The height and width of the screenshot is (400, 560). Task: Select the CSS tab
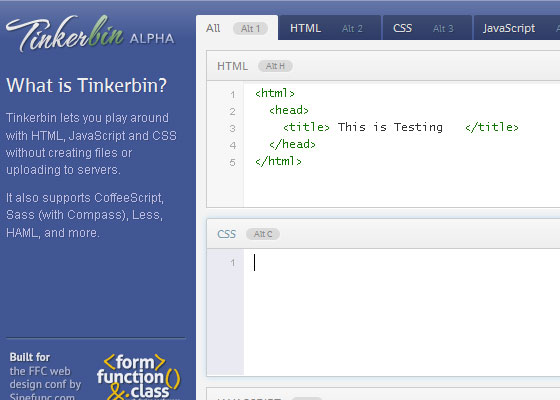tap(428, 28)
